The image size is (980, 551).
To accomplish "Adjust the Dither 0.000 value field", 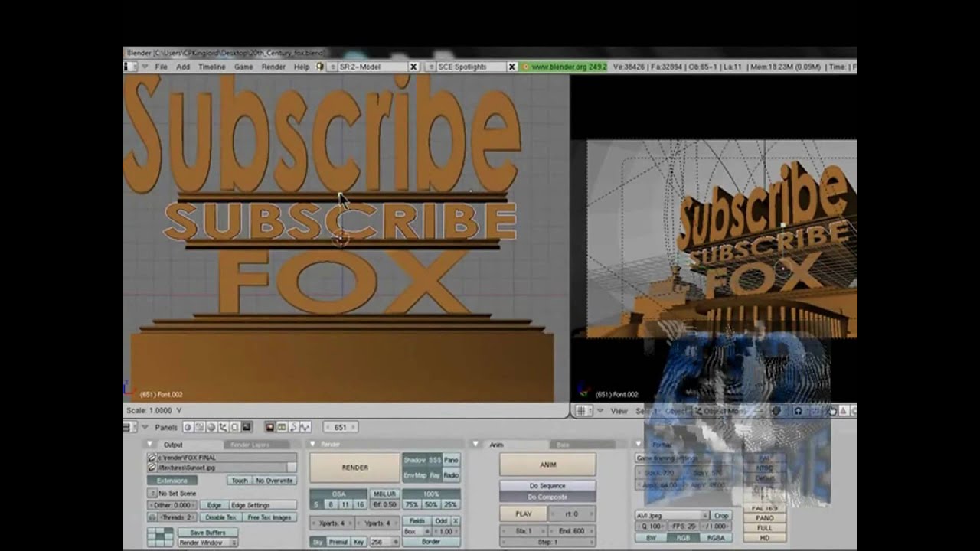I will coord(172,505).
